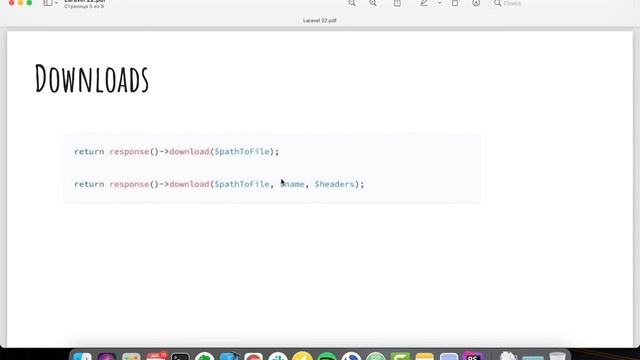Open the Share button in Preview toolbar
The width and height of the screenshot is (640, 360).
pos(397,3)
